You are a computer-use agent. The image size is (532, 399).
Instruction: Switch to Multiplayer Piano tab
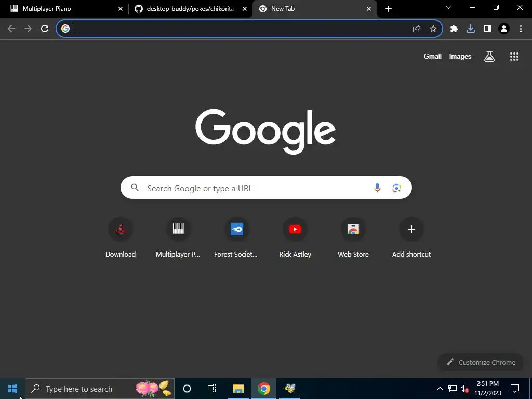coord(64,9)
